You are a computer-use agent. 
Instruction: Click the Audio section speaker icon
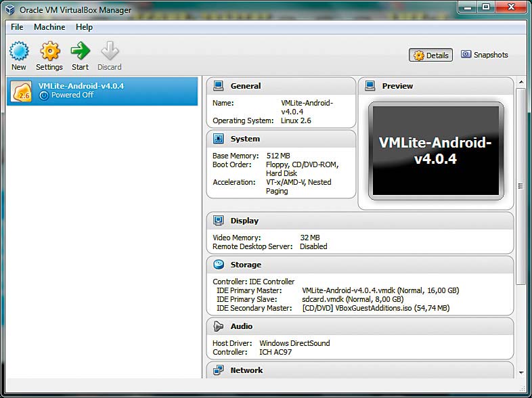tap(218, 326)
